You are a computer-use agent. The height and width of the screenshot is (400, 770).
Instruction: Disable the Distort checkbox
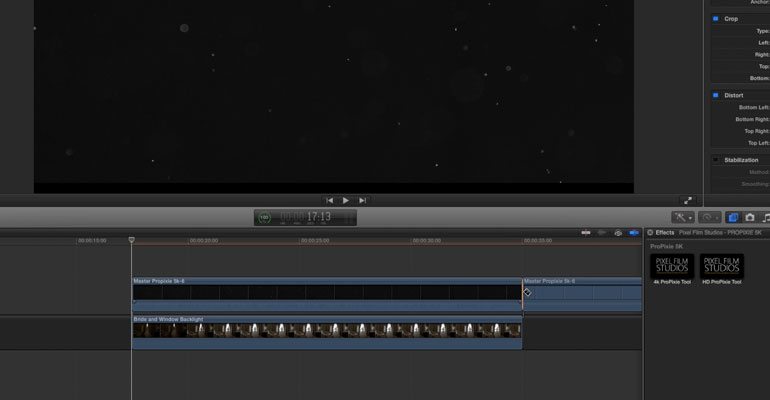[715, 95]
